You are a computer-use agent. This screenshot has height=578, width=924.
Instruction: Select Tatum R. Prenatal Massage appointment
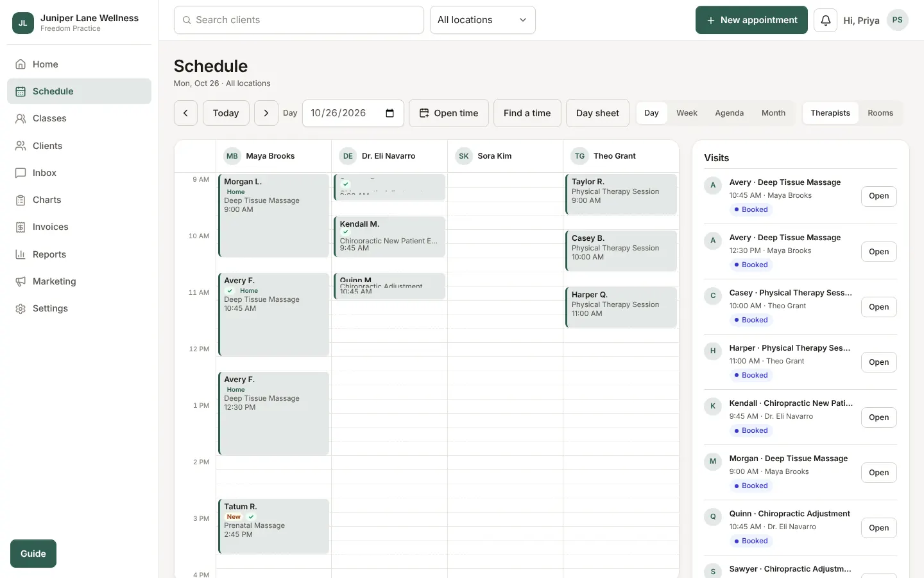pyautogui.click(x=274, y=526)
